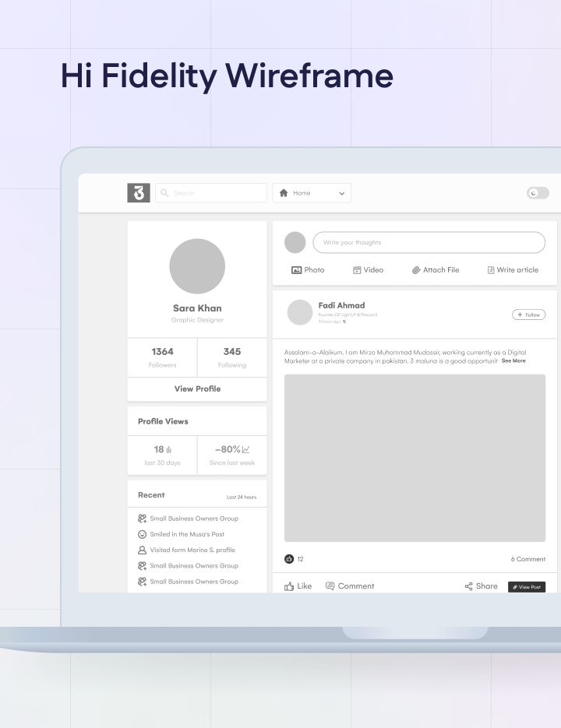Screen dimensions: 561x728
Task: Click the 6 Comment link
Action: click(x=528, y=559)
